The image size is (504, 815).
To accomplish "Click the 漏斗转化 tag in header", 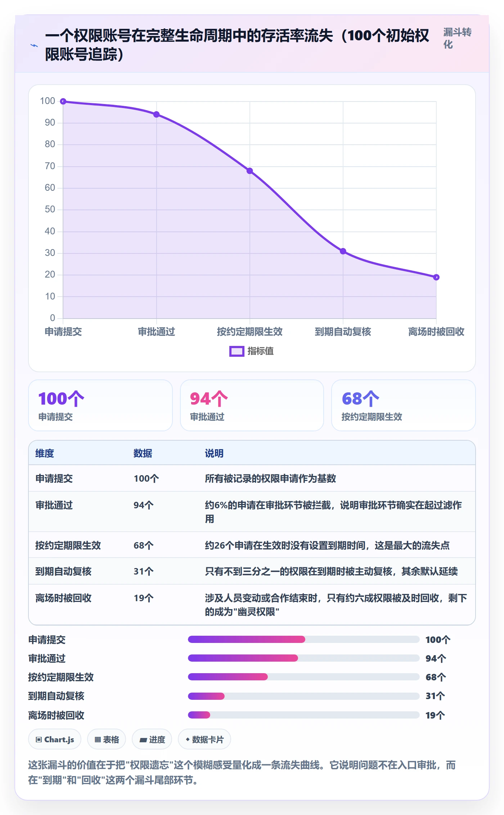I will pyautogui.click(x=457, y=38).
